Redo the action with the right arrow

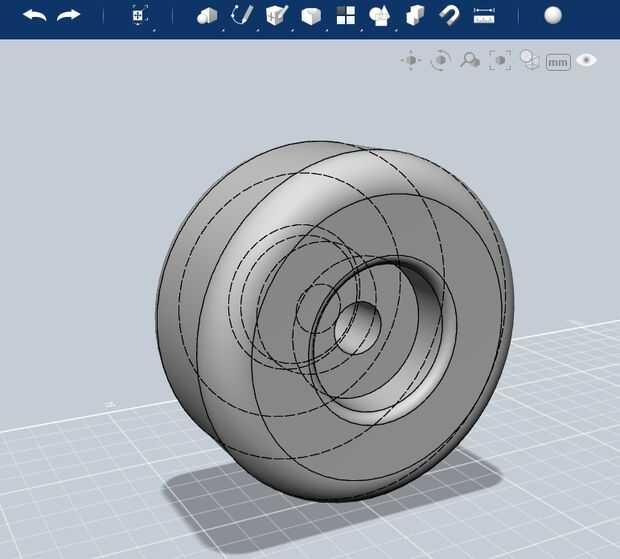[x=68, y=16]
